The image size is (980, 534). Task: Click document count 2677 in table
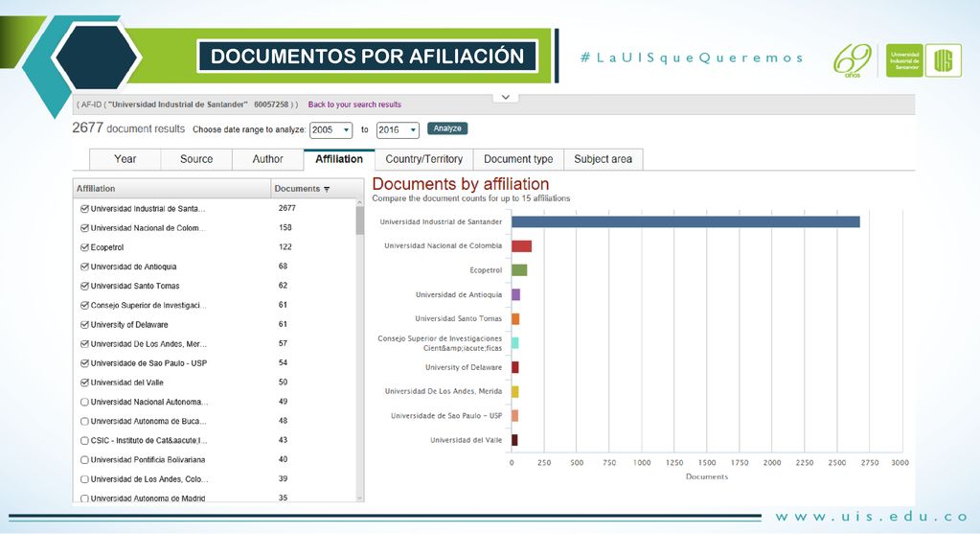click(x=286, y=208)
